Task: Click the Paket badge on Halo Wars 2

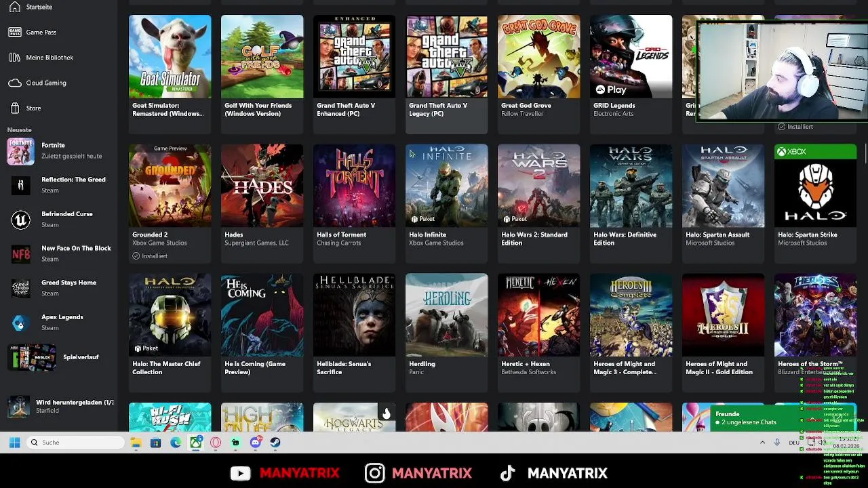Action: click(x=515, y=219)
